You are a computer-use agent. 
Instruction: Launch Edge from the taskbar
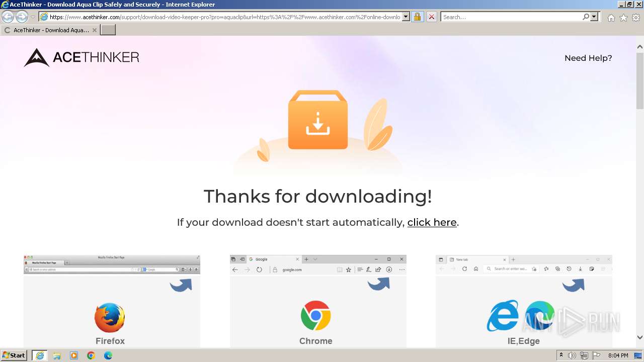[x=108, y=355]
